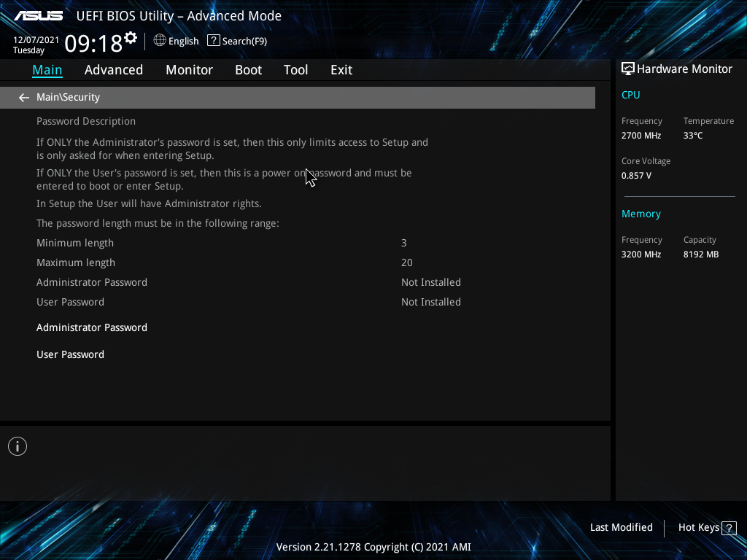
Task: Click the 09:18 clock
Action: tap(93, 44)
